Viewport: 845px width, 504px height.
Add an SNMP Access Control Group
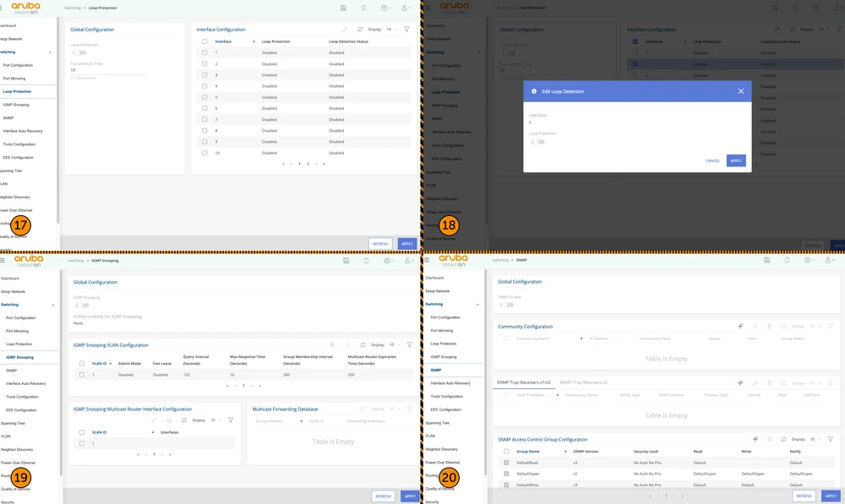[754, 439]
